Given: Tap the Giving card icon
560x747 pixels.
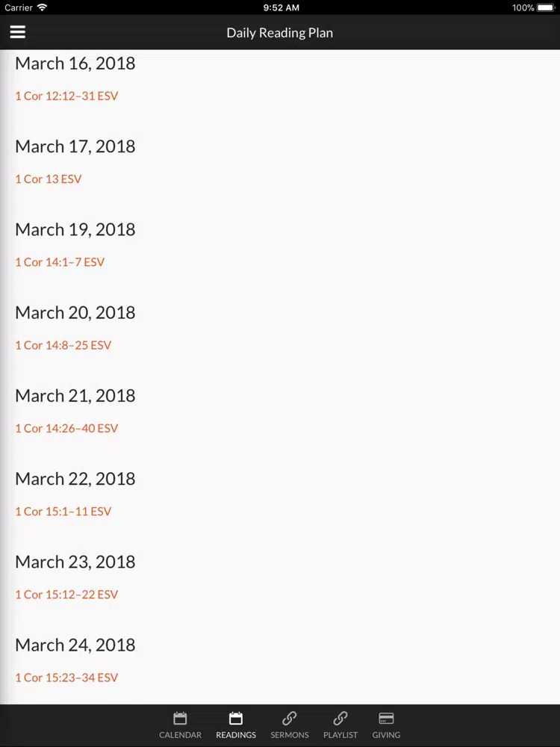Looking at the screenshot, I should (386, 718).
